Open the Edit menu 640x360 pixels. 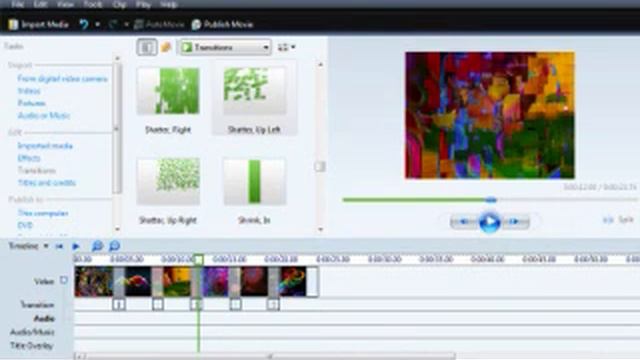40,4
